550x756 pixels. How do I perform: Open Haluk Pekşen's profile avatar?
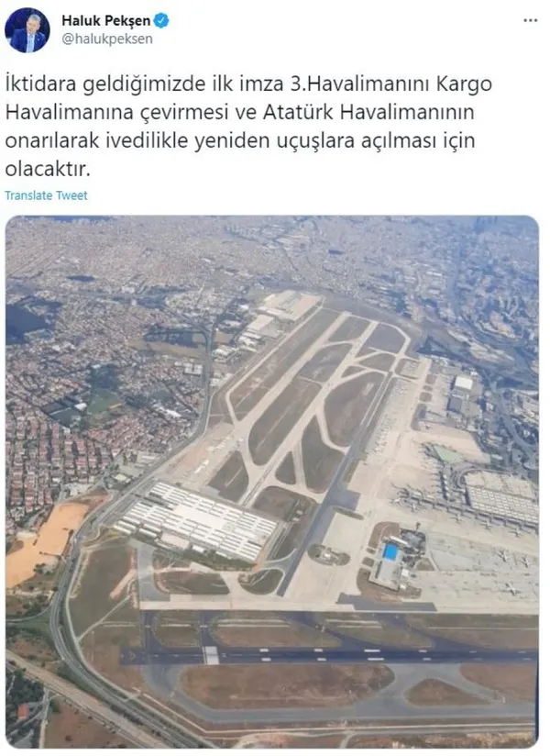click(27, 30)
